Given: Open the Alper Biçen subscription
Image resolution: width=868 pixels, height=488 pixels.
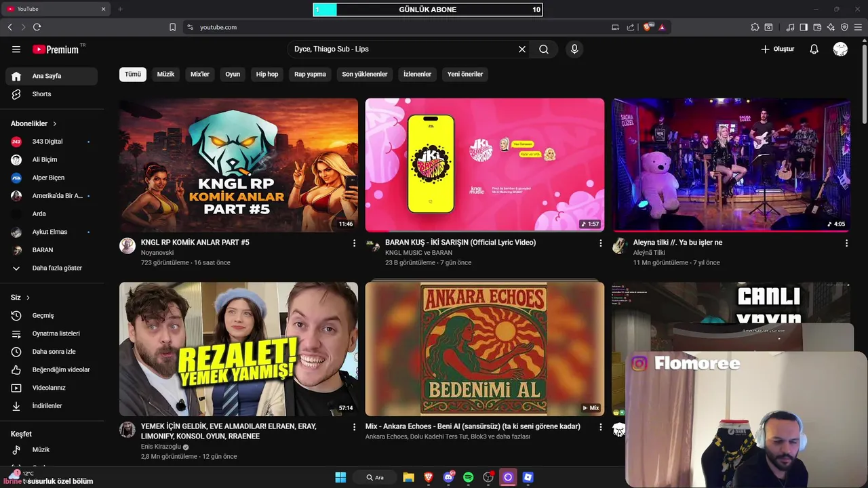Looking at the screenshot, I should [x=52, y=178].
